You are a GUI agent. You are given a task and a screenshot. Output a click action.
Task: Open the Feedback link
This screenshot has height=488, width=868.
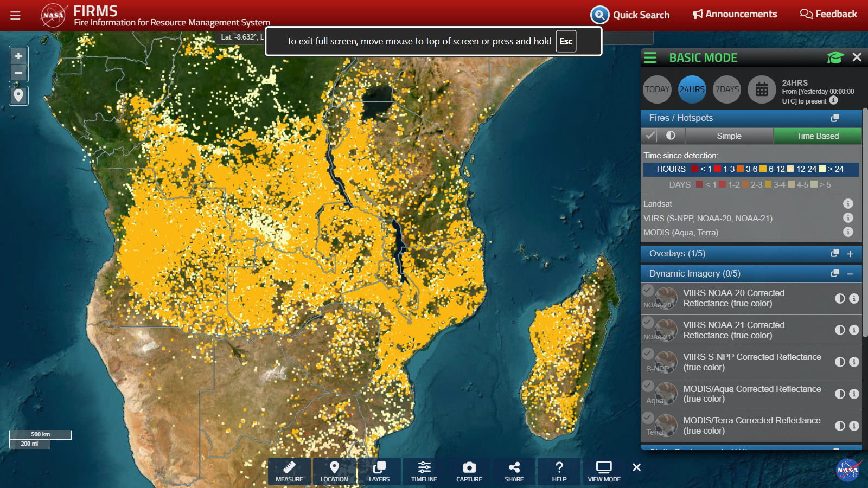click(828, 14)
